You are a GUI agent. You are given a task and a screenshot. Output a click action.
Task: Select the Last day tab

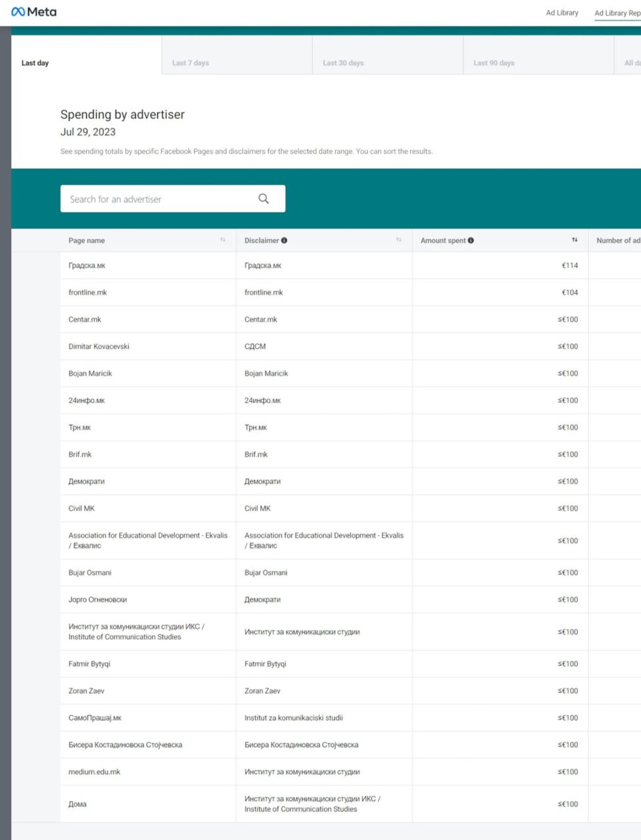(x=35, y=63)
